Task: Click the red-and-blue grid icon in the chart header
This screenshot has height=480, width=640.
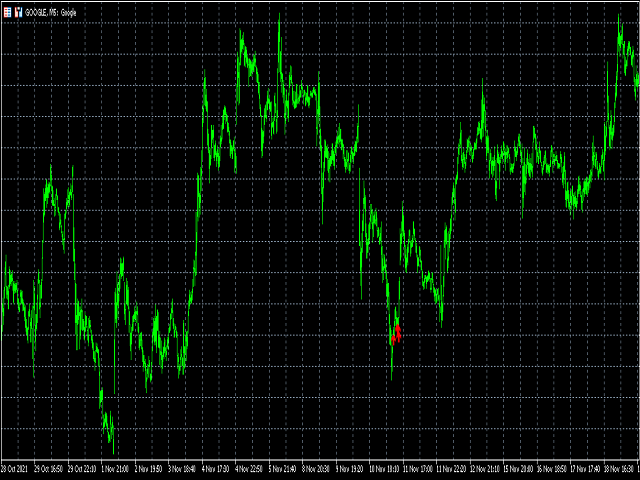Action: coord(8,10)
